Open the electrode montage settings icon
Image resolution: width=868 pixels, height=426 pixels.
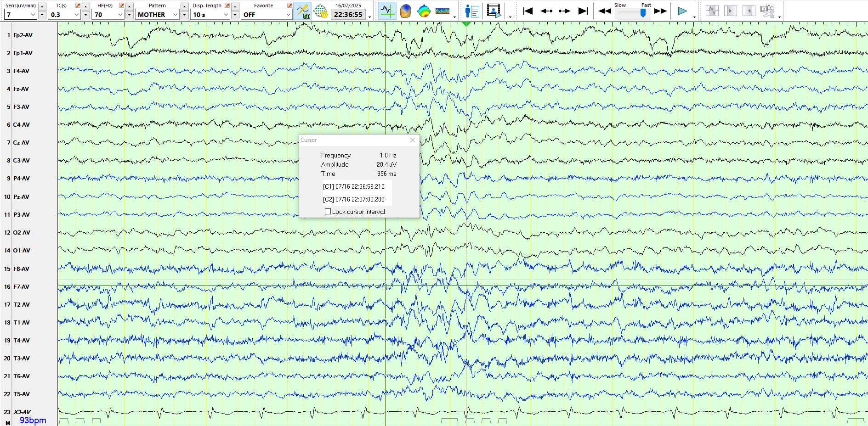coord(320,11)
